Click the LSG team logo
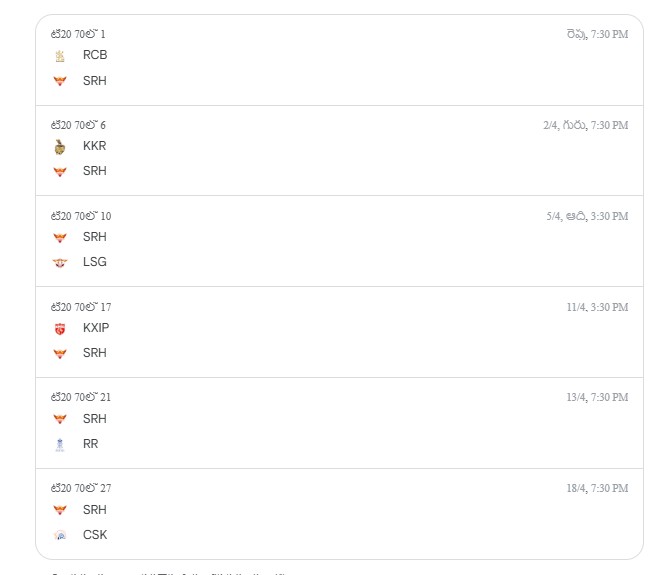This screenshot has width=655, height=575. 60,262
